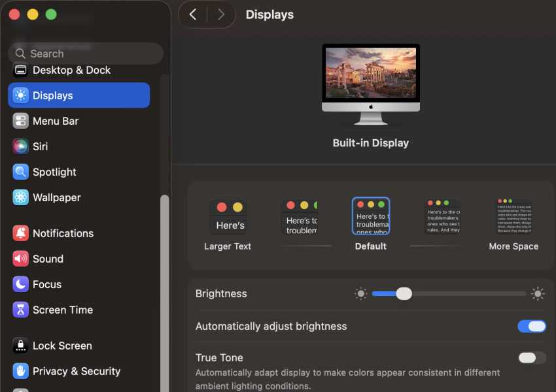
Task: Disable Automatically adjust brightness switch
Action: tap(531, 326)
